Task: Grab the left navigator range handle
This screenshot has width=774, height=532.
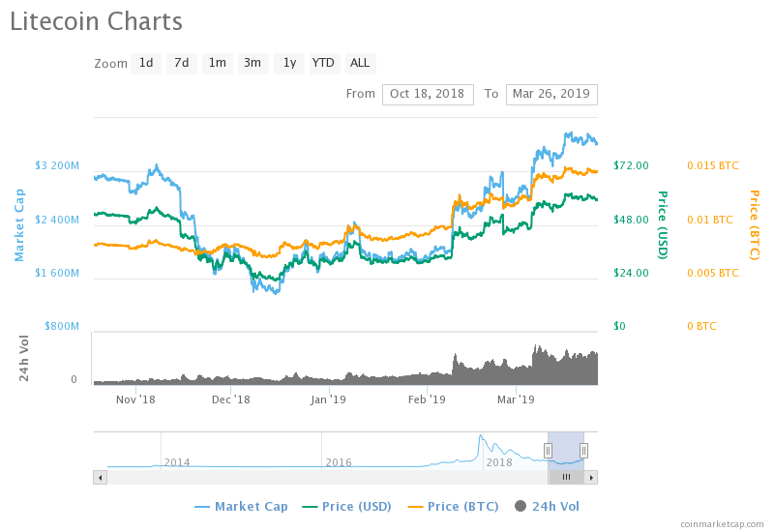Action: 548,451
